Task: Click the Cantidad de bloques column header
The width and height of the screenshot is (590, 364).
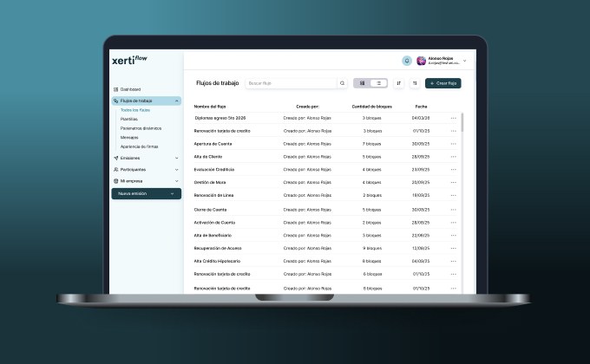Action: pyautogui.click(x=371, y=107)
